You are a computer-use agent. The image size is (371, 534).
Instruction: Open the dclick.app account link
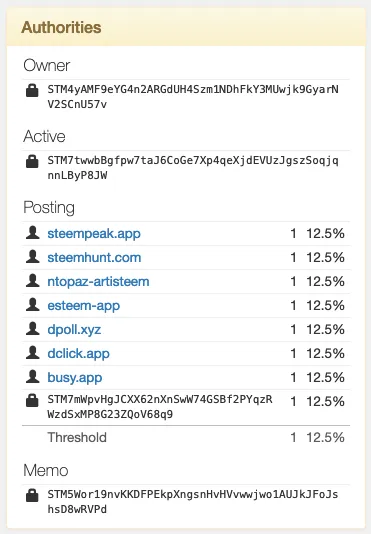[x=79, y=354]
